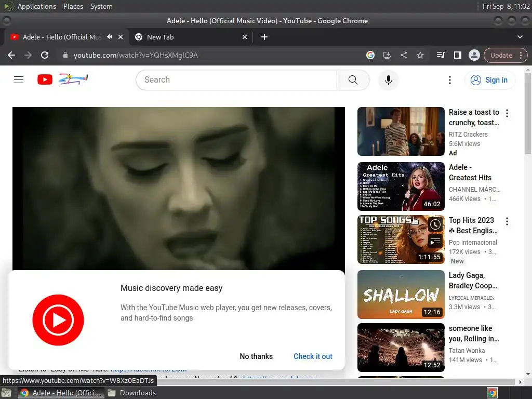
Task: Expand the tab search dropdown arrow
Action: (520, 37)
